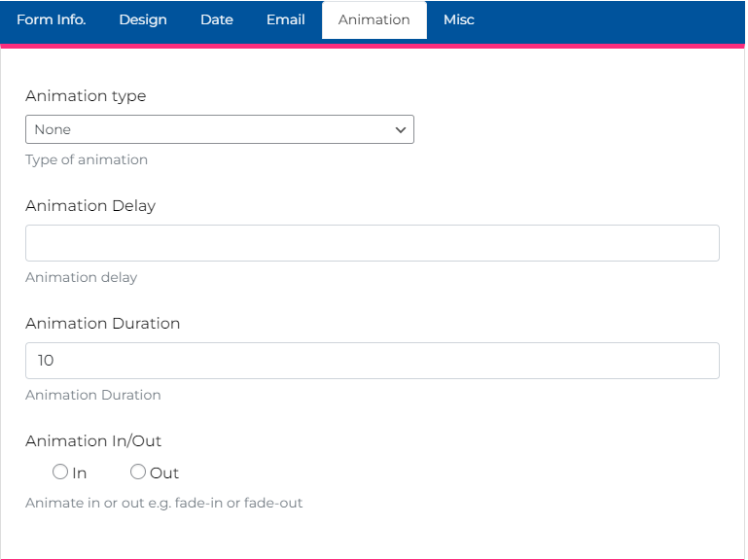Viewport: 748px width, 560px height.
Task: Click the Animation Delay heading label
Action: coord(90,206)
